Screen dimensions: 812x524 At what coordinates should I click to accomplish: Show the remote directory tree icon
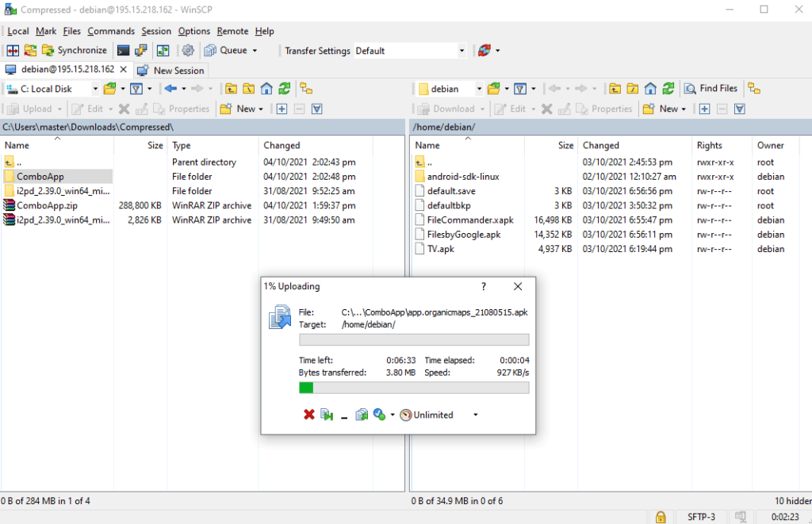pos(754,89)
